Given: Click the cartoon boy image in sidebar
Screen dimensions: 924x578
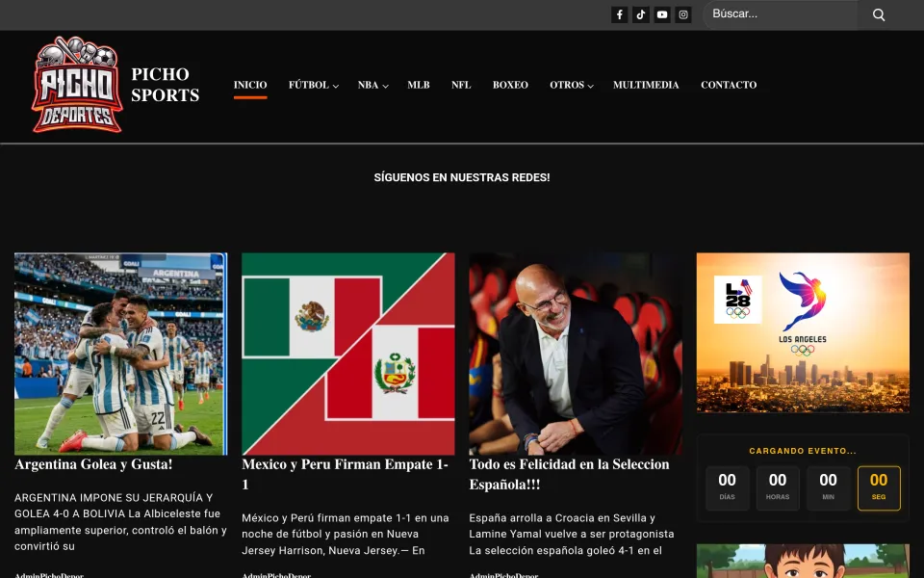Looking at the screenshot, I should (803, 561).
